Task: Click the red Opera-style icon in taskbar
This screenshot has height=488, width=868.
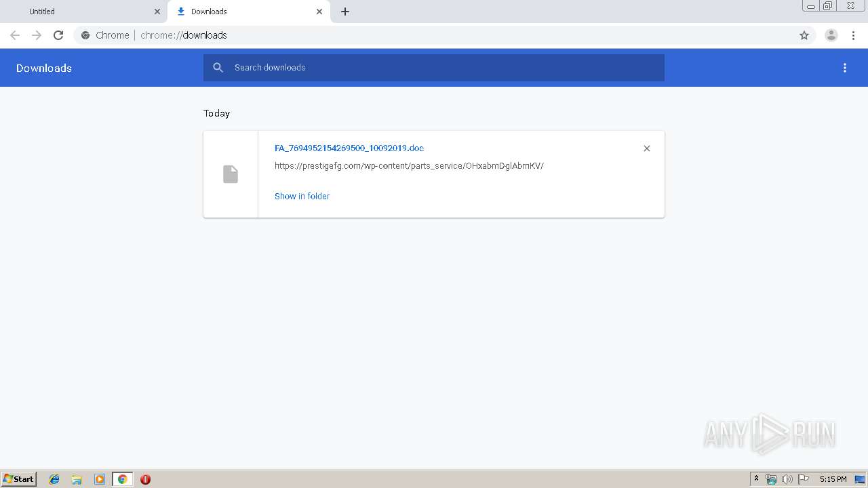Action: [145, 479]
